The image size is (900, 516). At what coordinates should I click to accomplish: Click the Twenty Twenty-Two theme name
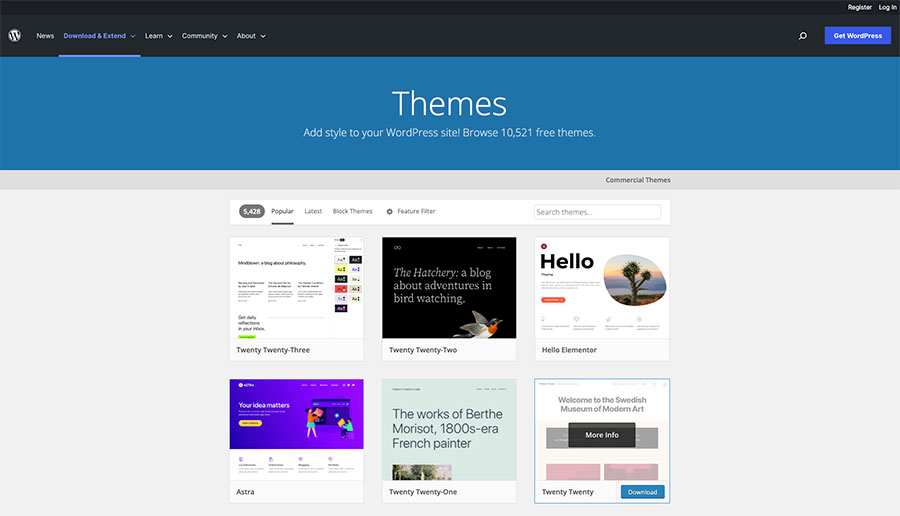pyautogui.click(x=423, y=350)
